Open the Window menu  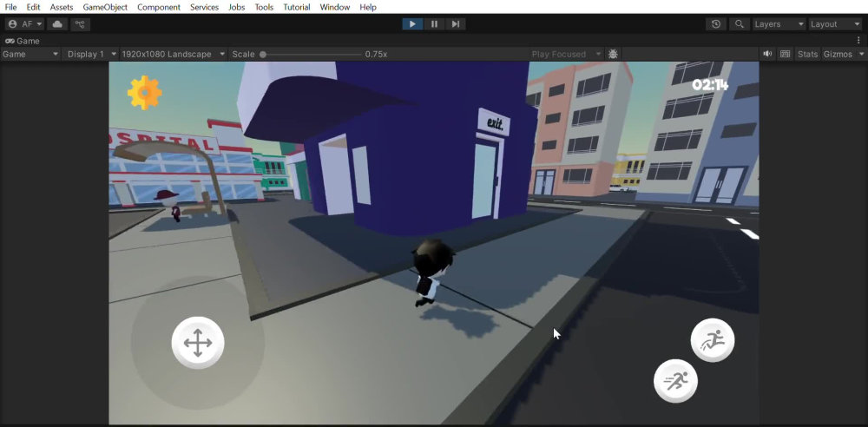click(x=335, y=7)
